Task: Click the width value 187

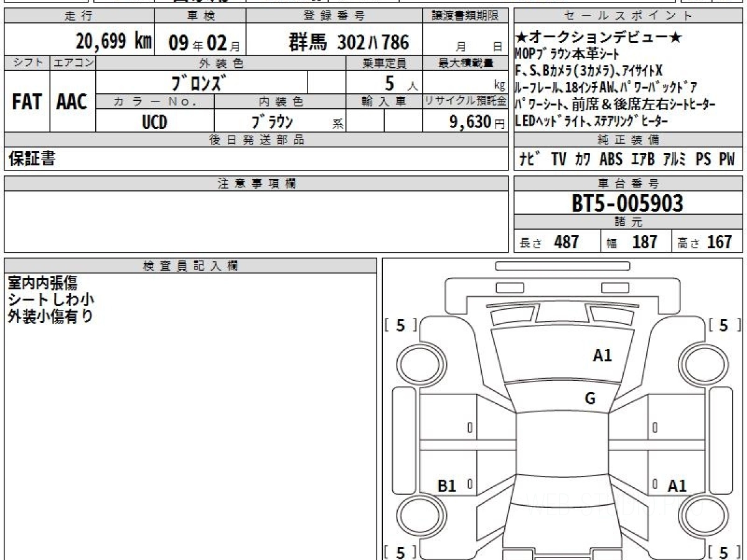Action: pos(645,242)
